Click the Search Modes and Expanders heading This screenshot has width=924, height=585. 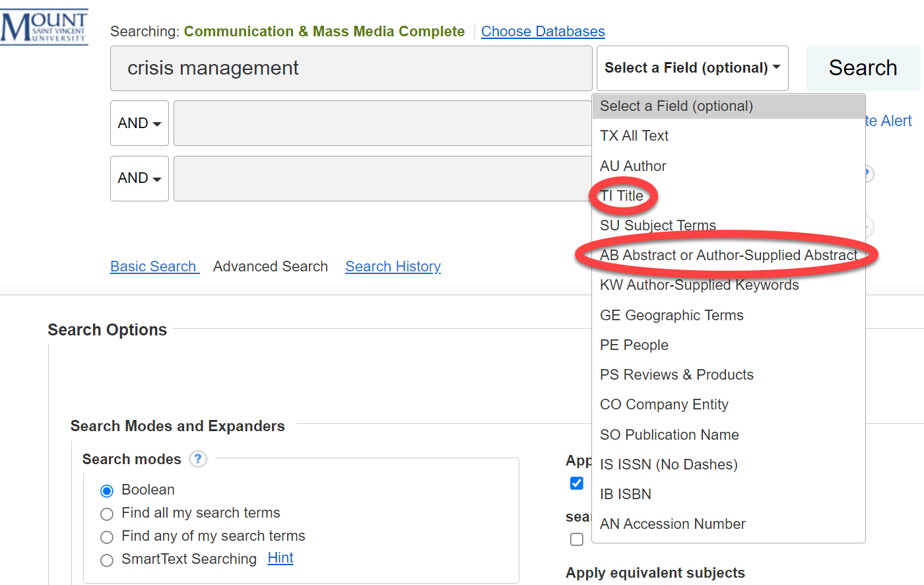pyautogui.click(x=178, y=427)
